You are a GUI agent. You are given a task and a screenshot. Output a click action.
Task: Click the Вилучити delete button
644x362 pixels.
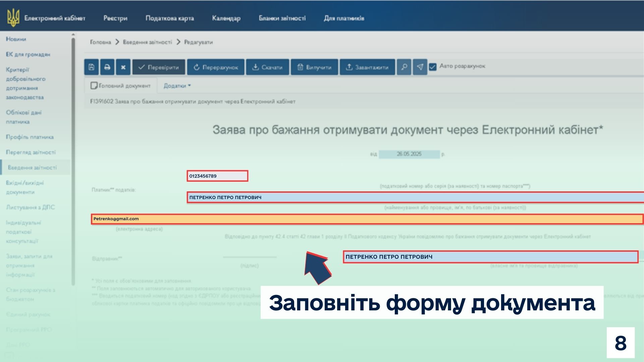click(314, 67)
